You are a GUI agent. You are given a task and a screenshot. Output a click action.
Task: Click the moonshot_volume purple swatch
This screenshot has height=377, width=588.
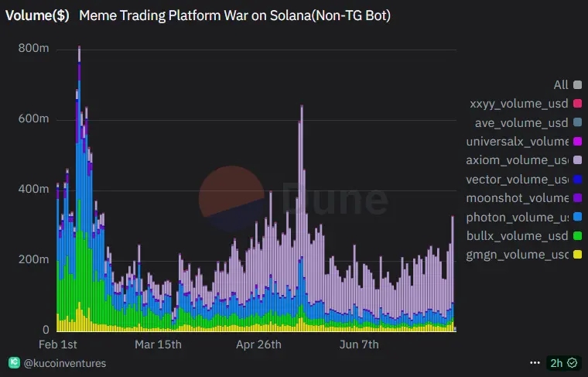pyautogui.click(x=577, y=198)
